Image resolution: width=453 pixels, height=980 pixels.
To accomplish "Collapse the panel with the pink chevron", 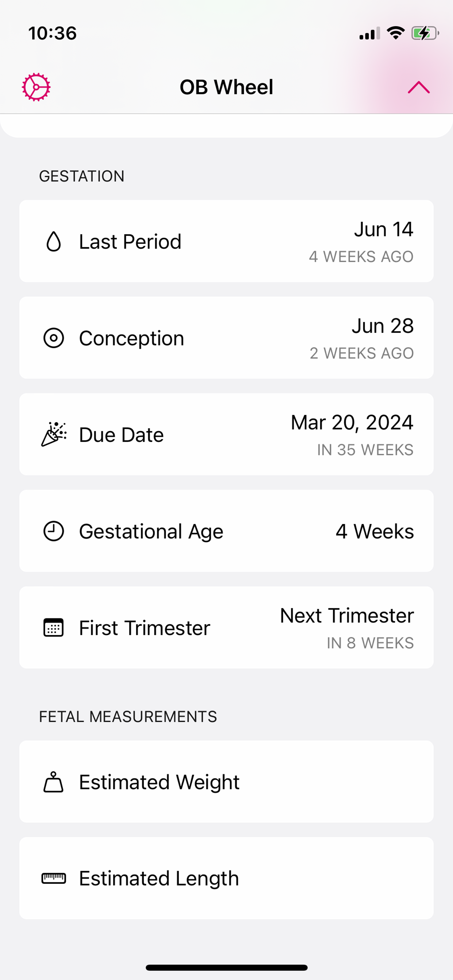I will point(419,87).
